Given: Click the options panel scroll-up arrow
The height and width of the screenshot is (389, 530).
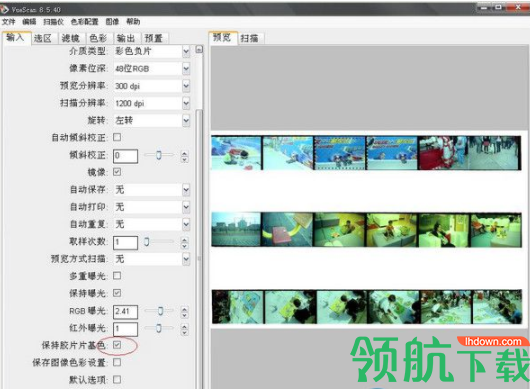Looking at the screenshot, I should click(x=199, y=50).
